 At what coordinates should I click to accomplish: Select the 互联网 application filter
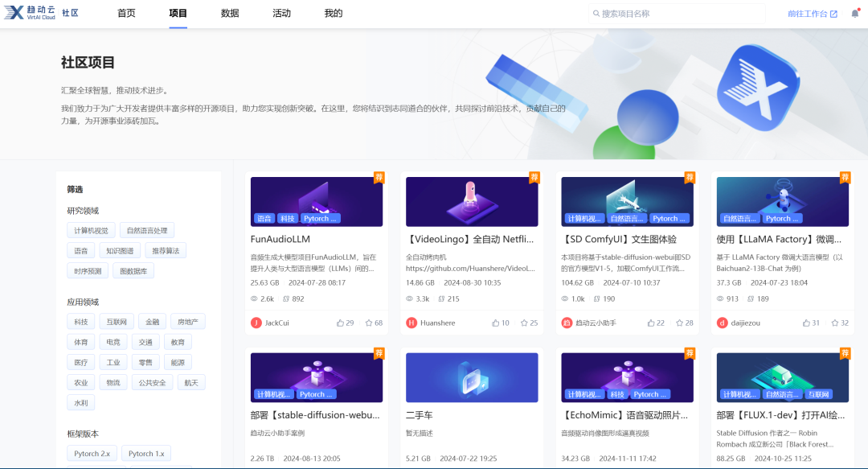(117, 322)
